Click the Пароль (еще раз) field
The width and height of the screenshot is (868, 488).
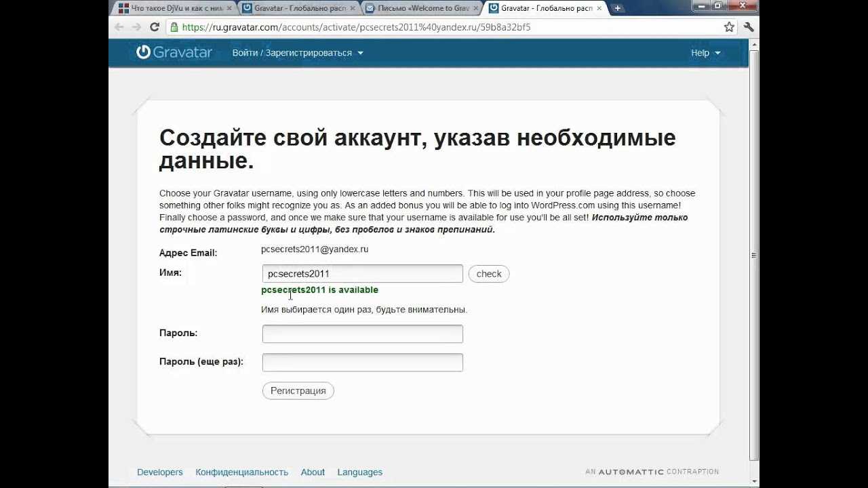pyautogui.click(x=362, y=362)
